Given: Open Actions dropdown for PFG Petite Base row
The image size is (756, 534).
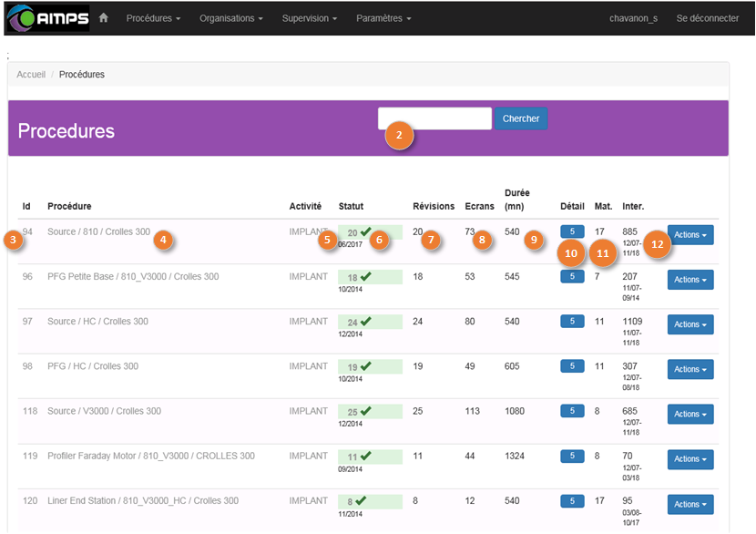Looking at the screenshot, I should [690, 280].
